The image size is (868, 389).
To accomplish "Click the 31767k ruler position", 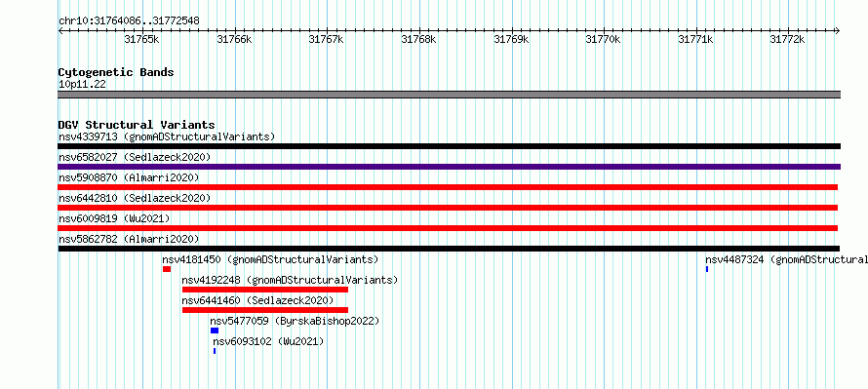I will coord(327,39).
